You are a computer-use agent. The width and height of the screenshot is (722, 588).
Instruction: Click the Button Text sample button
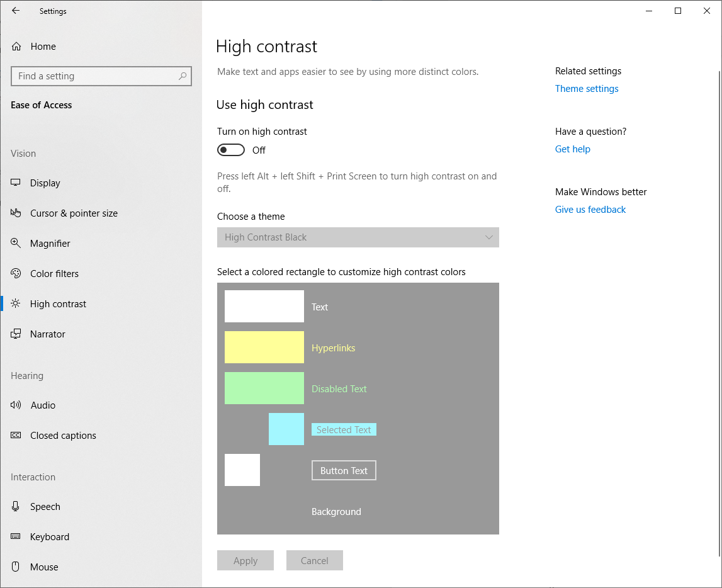344,470
